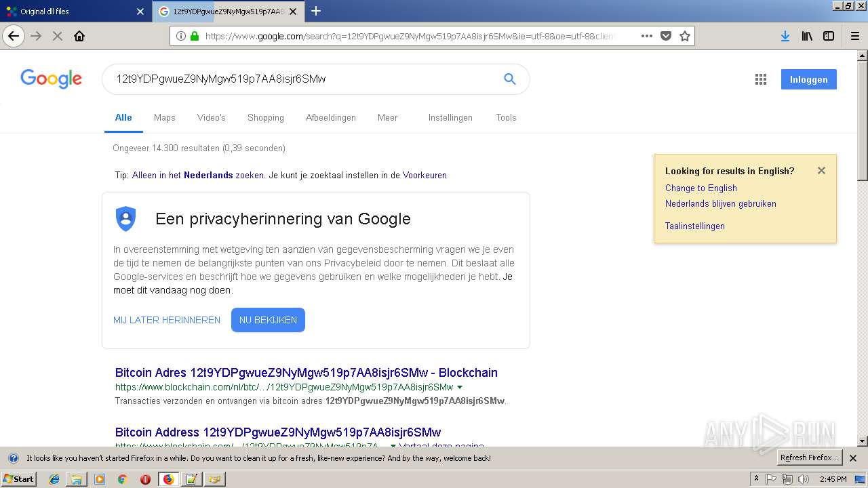Viewport: 868px width, 488px height.
Task: Open Firefox hamburger menu
Action: coord(854,36)
